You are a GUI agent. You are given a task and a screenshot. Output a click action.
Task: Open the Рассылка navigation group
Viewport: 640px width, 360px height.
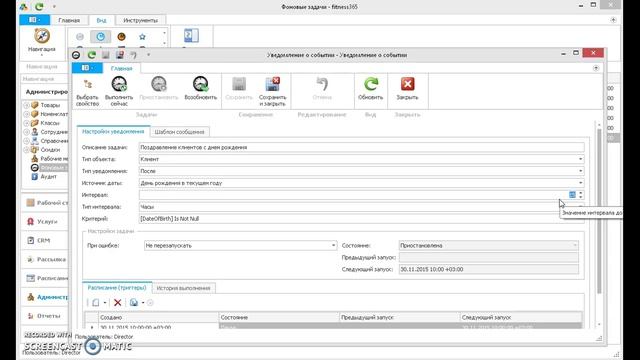(45, 259)
